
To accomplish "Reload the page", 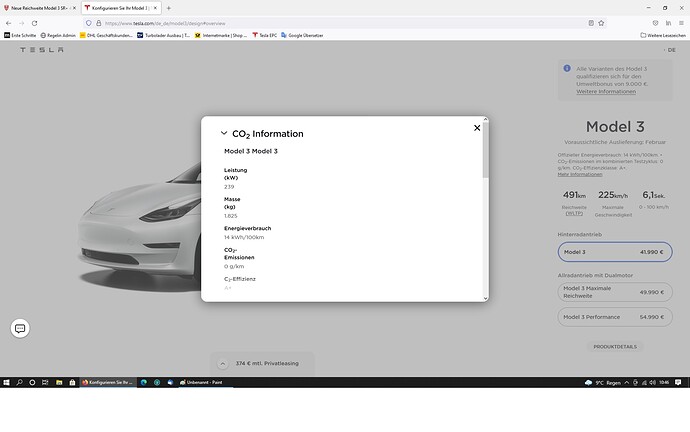I will (34, 23).
